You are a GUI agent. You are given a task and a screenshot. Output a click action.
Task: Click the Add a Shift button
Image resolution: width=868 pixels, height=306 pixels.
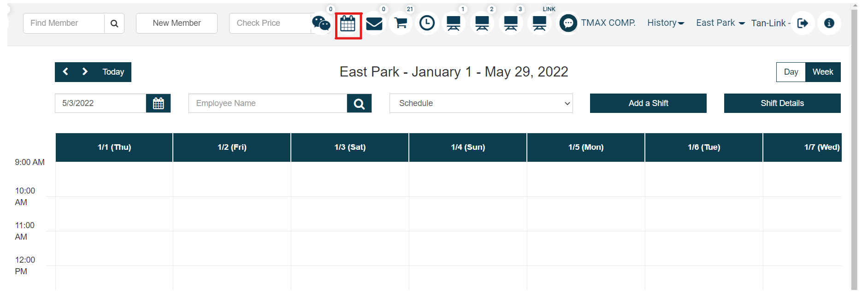click(648, 103)
